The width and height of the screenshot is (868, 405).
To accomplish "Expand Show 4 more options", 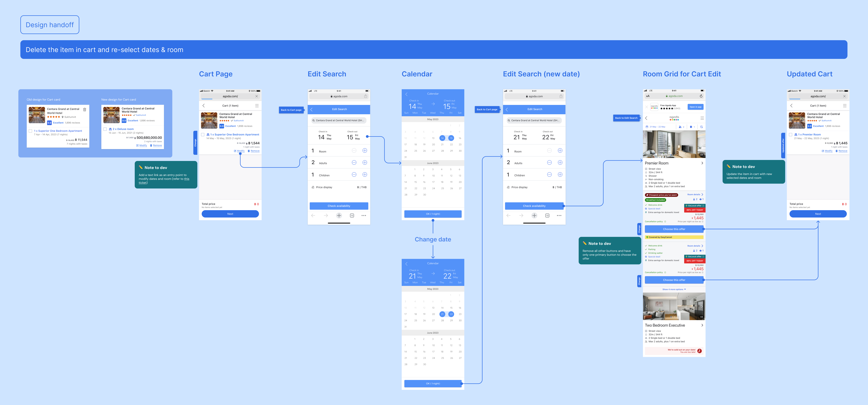I will [674, 289].
